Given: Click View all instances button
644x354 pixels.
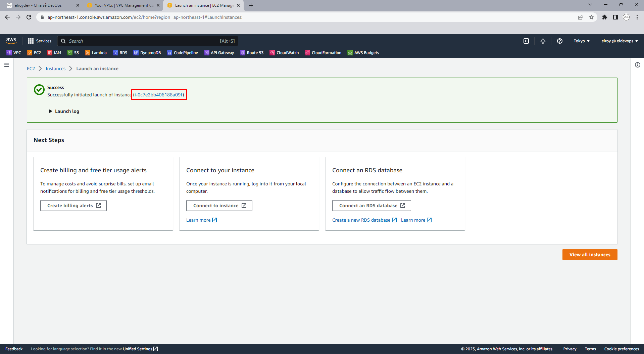Looking at the screenshot, I should (590, 255).
